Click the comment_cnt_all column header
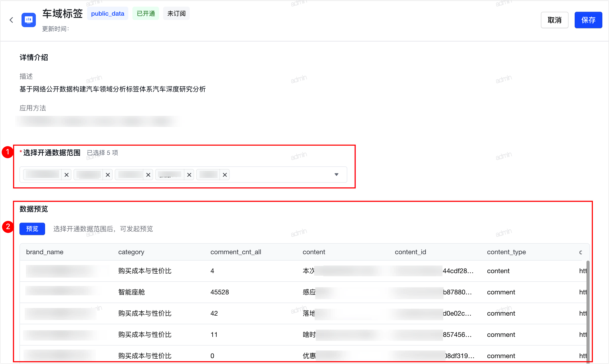The width and height of the screenshot is (609, 364). [x=236, y=252]
